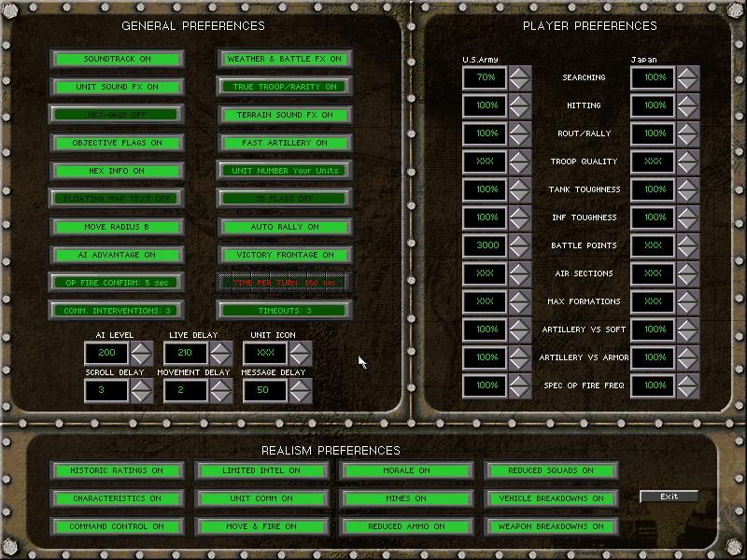
Task: Switch the Auto Rally ON setting
Action: (285, 227)
